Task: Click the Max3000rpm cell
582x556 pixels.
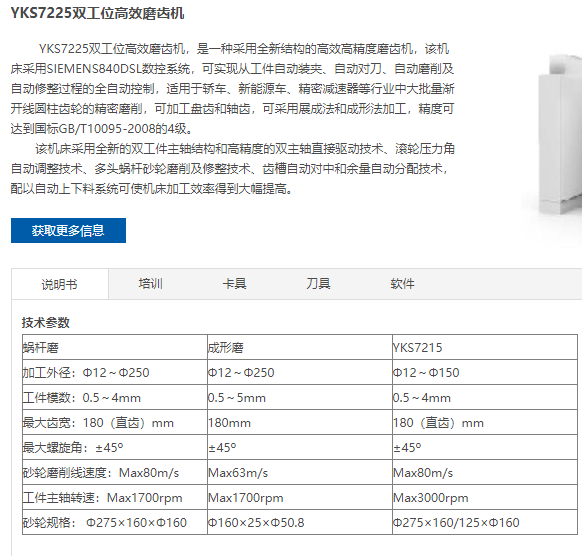Action: point(485,497)
